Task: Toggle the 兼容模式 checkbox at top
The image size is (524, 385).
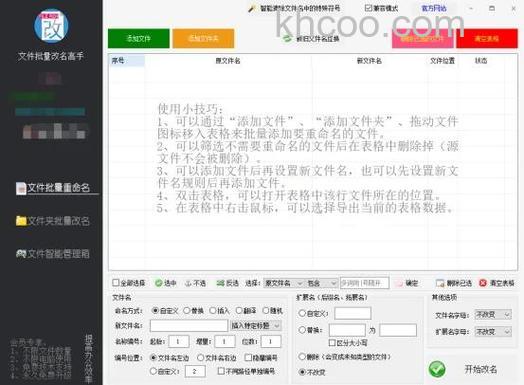Action: coord(368,8)
